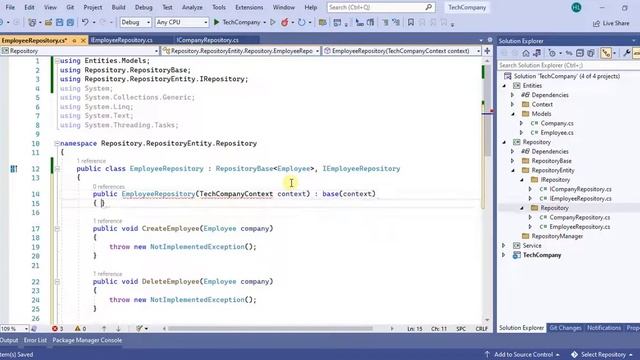The image size is (640, 360).
Task: Click the bookmark icon in the toolbar
Action: [411, 22]
